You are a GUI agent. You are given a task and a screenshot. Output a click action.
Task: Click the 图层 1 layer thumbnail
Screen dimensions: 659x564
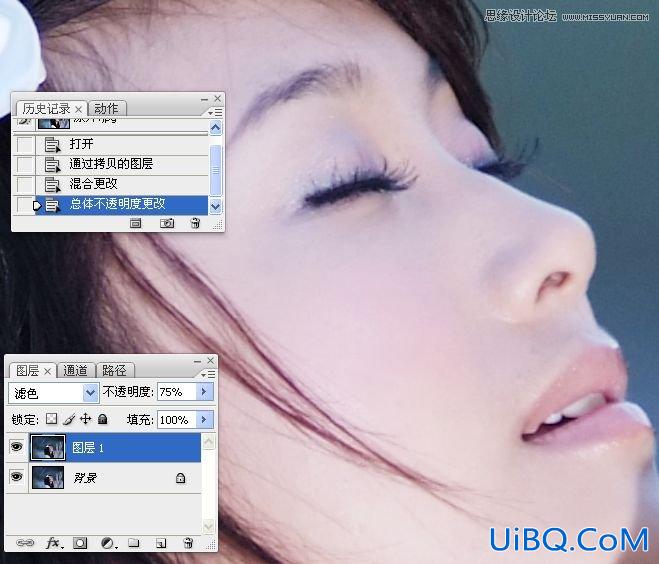tap(48, 448)
